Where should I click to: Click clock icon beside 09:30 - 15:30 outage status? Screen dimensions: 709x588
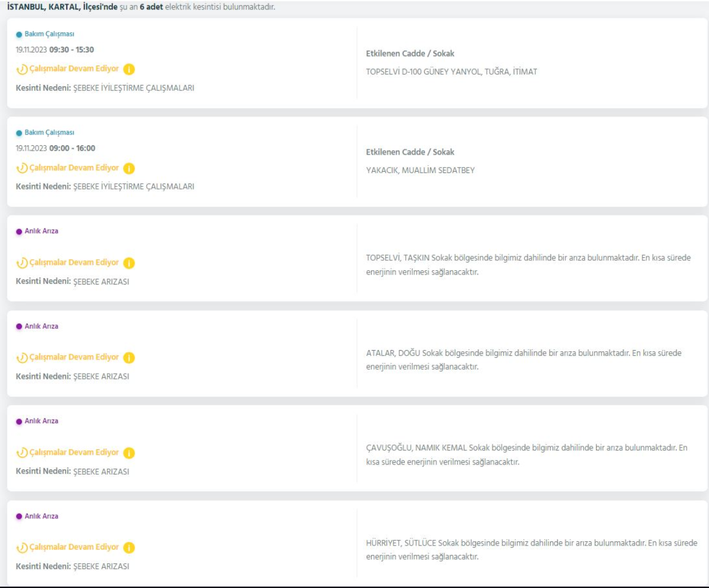click(x=21, y=69)
